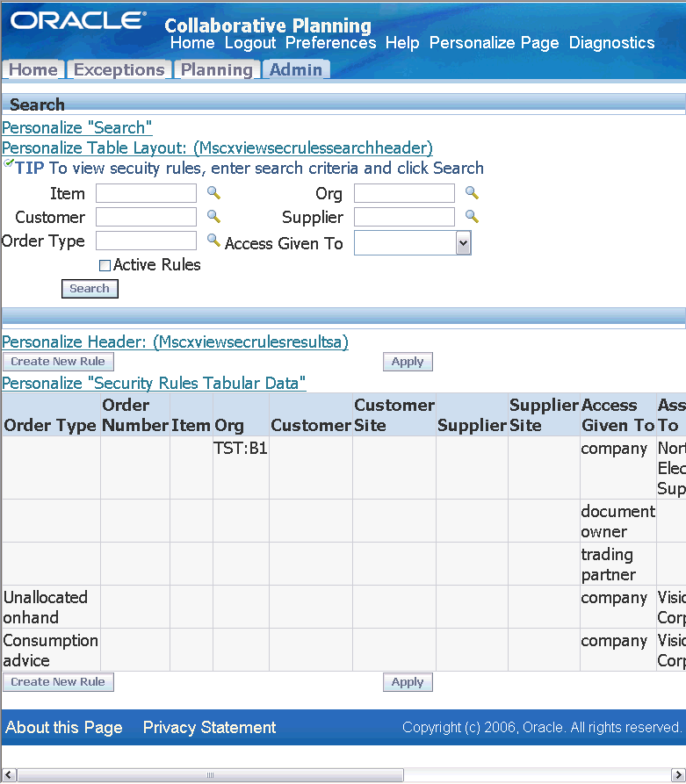Click the Customer Site column header
Viewport: 686px width, 784px height.
point(394,415)
